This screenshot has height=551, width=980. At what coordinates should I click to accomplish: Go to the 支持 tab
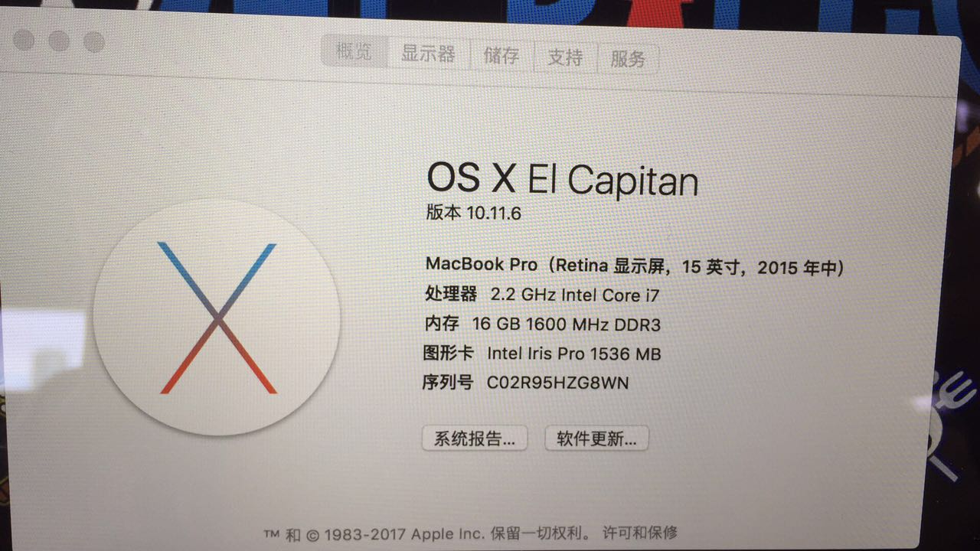tap(565, 57)
